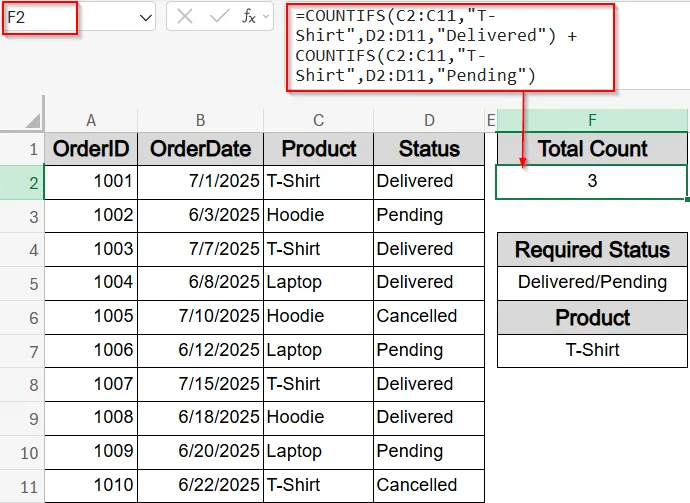Click the Name Box showing F2
Screen dimensions: 690x503
pyautogui.click(x=40, y=18)
